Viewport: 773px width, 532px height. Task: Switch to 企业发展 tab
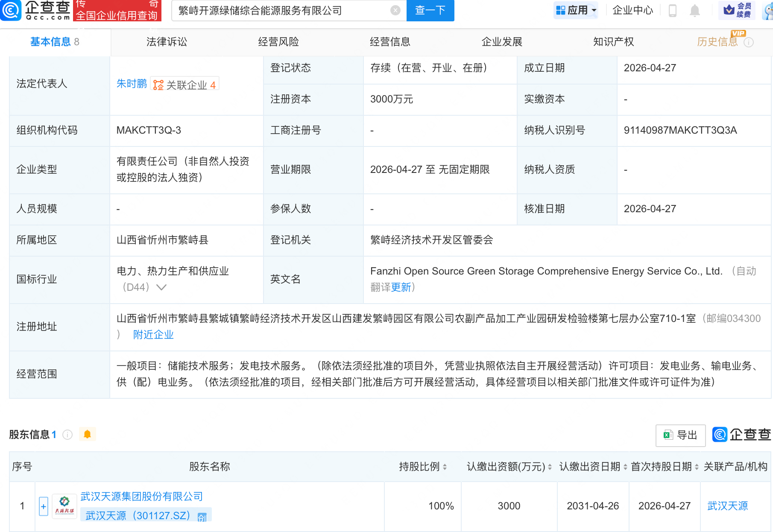502,42
